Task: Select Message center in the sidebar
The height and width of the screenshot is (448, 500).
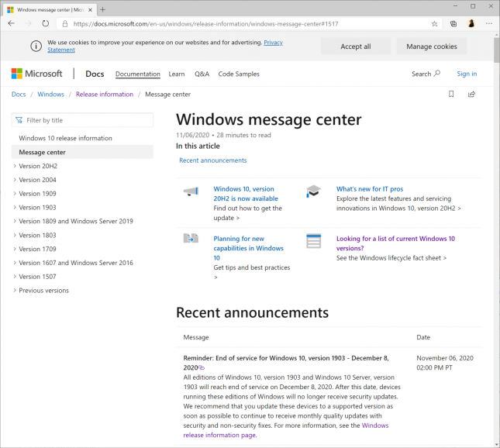Action: click(82, 152)
